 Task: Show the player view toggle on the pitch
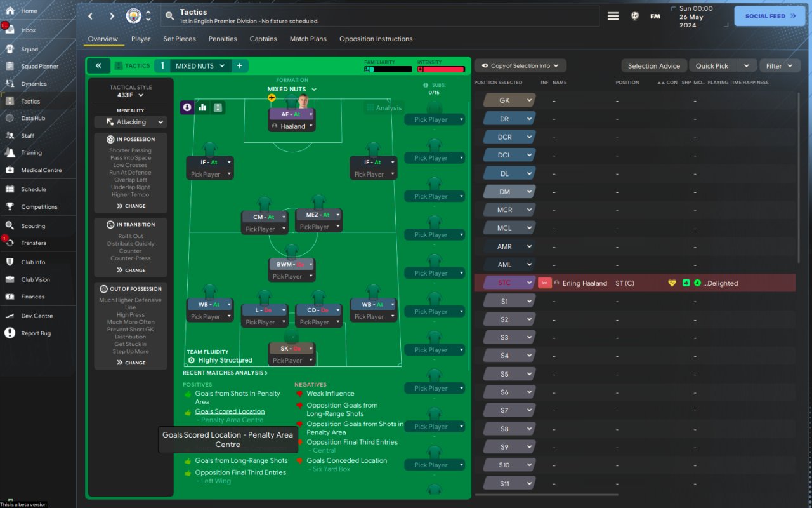click(187, 107)
